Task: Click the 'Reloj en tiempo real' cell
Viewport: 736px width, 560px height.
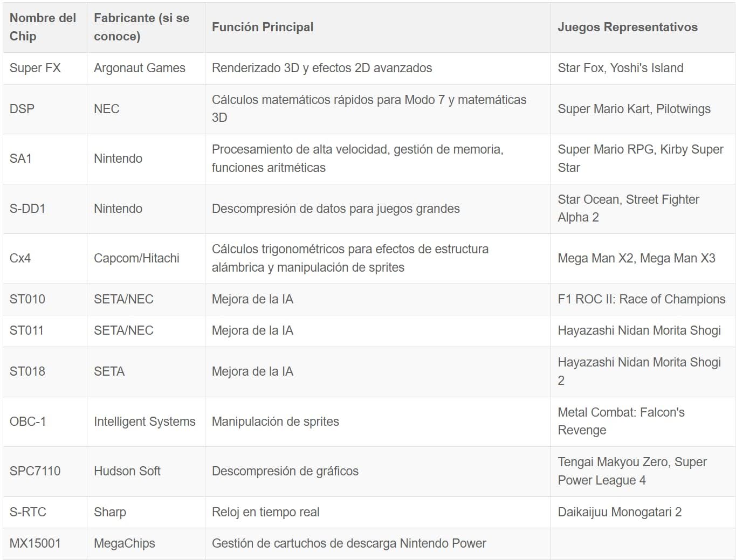Action: pyautogui.click(x=265, y=512)
